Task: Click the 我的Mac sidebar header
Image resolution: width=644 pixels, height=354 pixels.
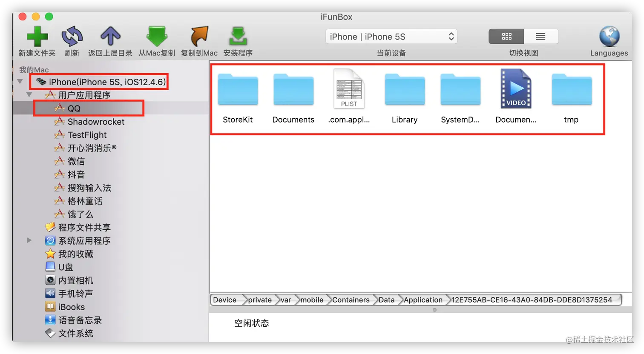Action: pyautogui.click(x=34, y=70)
